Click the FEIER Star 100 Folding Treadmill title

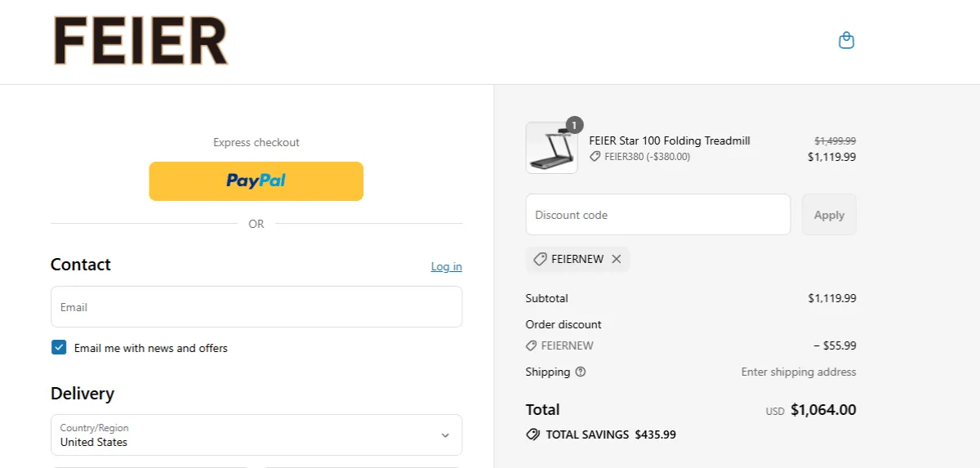click(670, 140)
